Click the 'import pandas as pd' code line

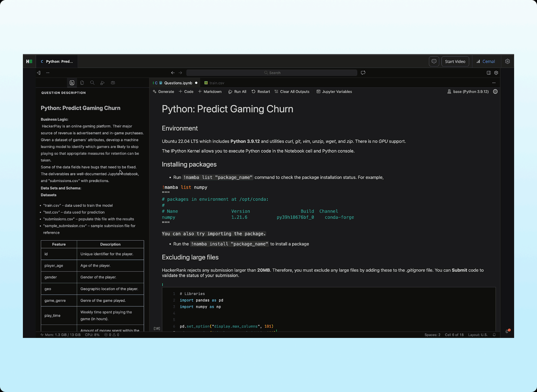[201, 300]
